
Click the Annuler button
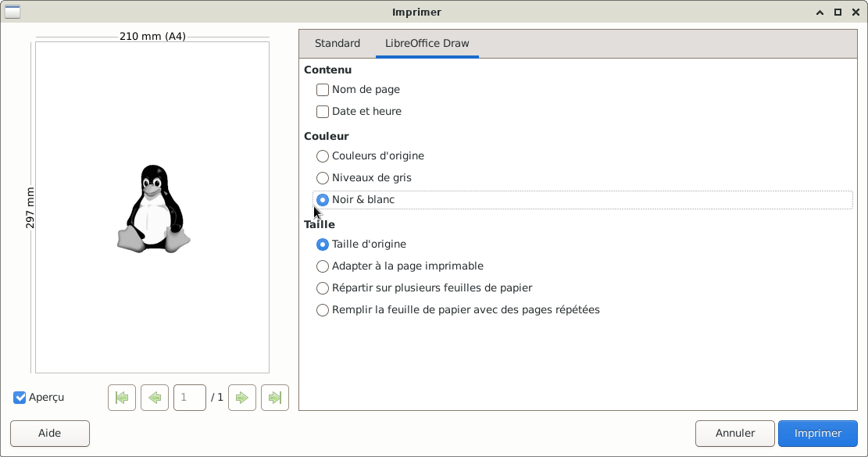coord(734,434)
